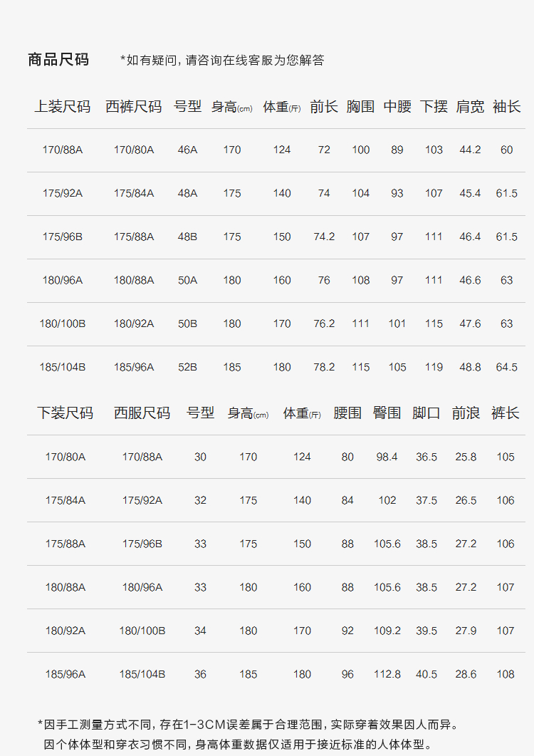The height and width of the screenshot is (756, 534).
Task: Click the 52B size type cell
Action: tap(188, 367)
